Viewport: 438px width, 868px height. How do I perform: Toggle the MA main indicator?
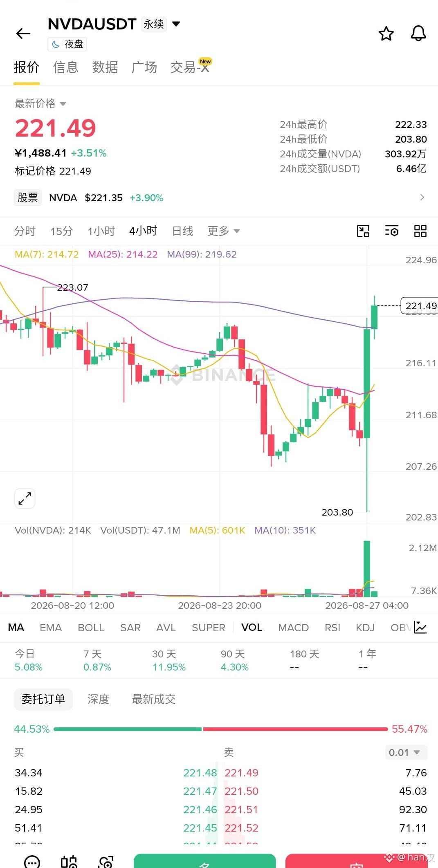(x=16, y=627)
